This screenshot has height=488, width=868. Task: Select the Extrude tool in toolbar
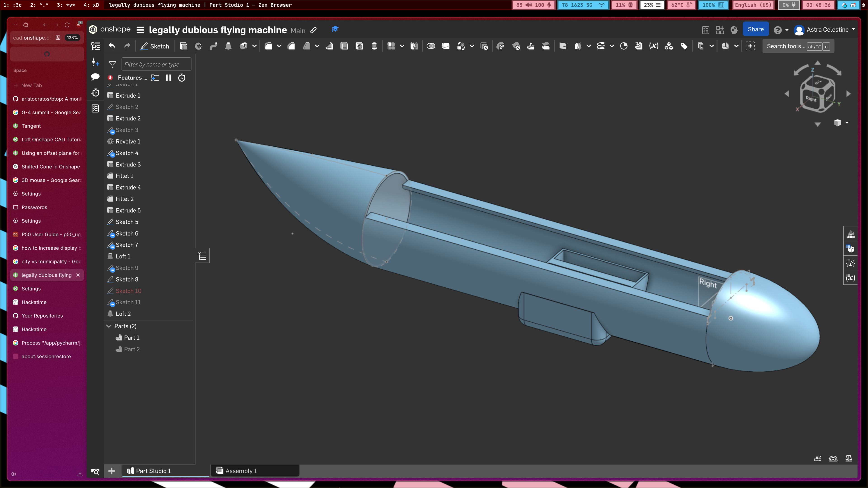tap(183, 46)
